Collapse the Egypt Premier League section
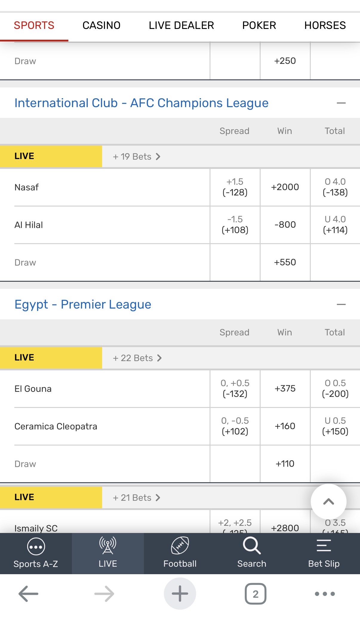 (341, 305)
